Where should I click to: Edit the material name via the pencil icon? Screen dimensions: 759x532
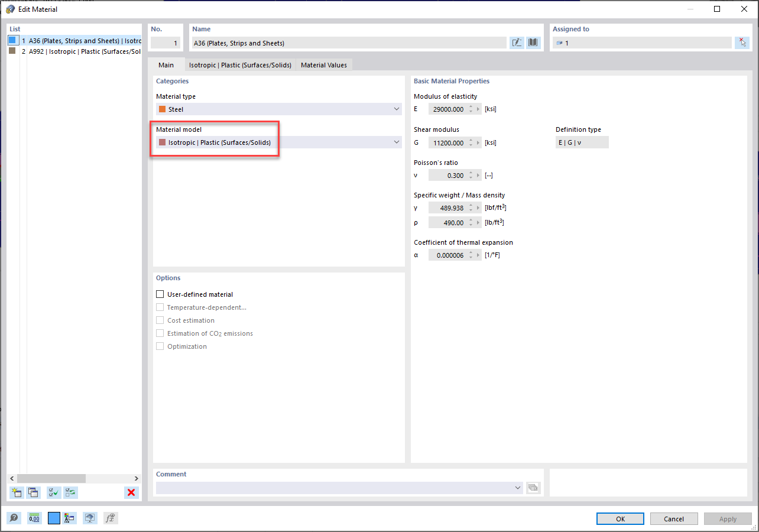coord(517,42)
